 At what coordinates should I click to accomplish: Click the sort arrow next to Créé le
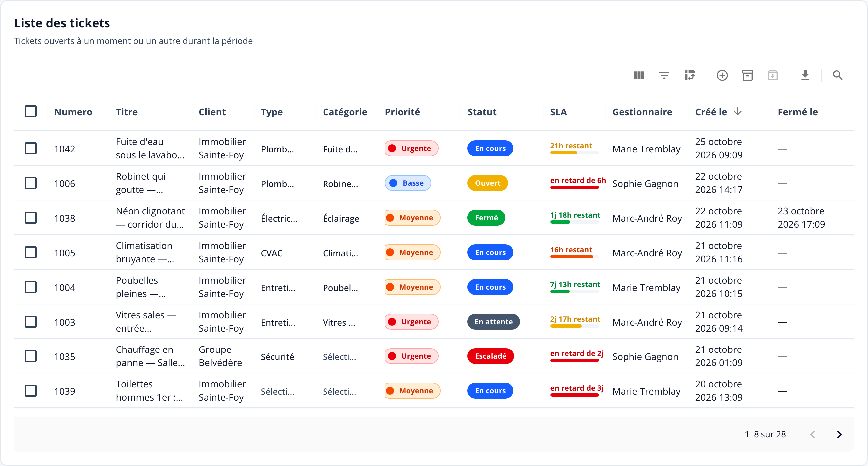(738, 112)
